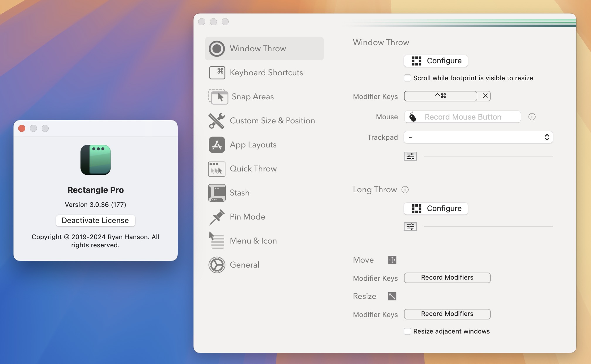
Task: Click the Pin Mode pushpin icon
Action: point(217,217)
